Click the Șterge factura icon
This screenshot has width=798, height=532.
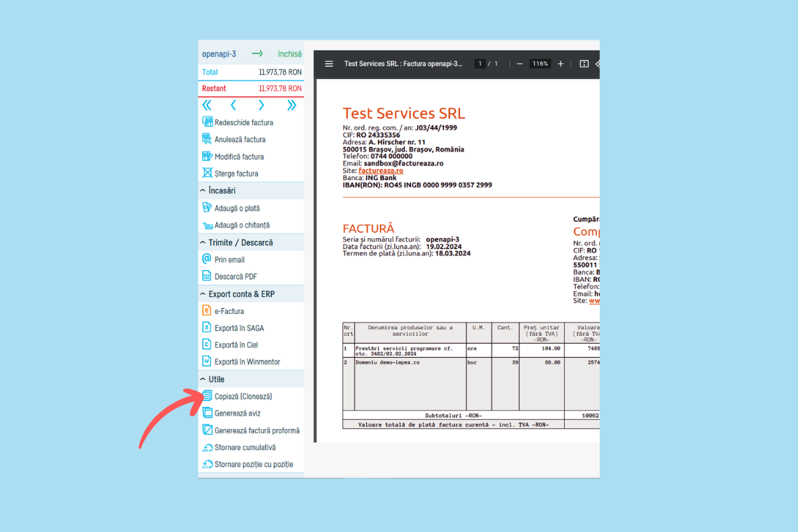click(207, 174)
